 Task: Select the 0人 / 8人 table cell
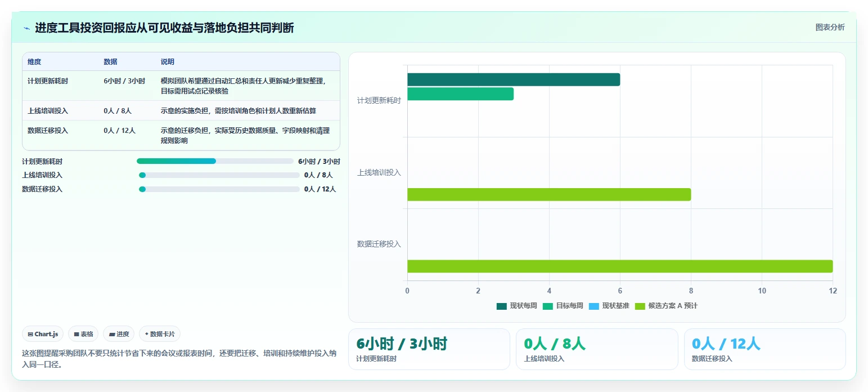pyautogui.click(x=118, y=111)
